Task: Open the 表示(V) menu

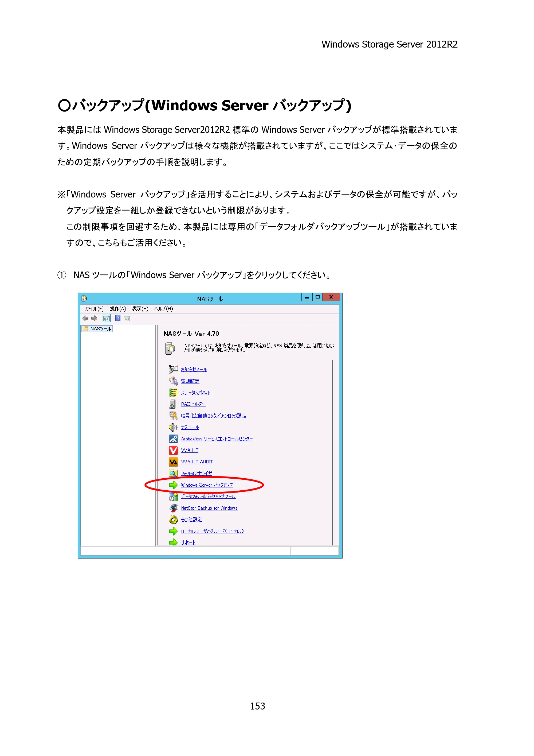Action: [x=140, y=309]
